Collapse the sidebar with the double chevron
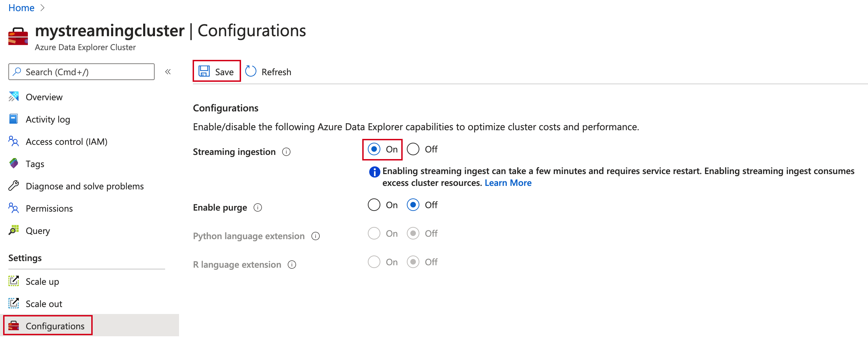This screenshot has width=868, height=338. pyautogui.click(x=168, y=71)
